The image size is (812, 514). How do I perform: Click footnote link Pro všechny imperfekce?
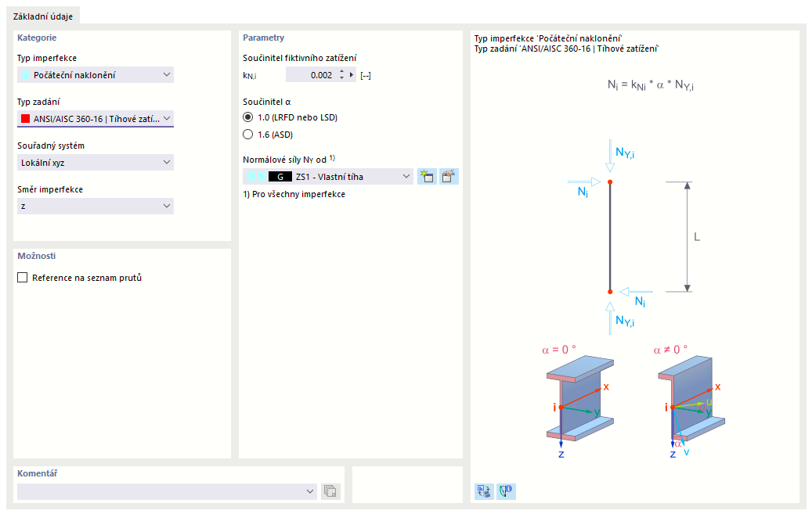coord(294,192)
